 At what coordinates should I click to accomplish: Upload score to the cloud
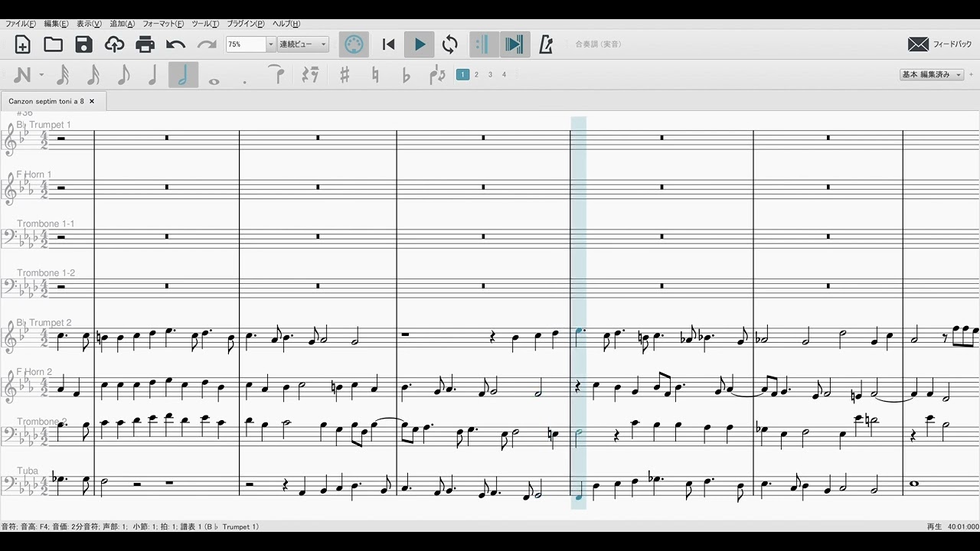115,44
